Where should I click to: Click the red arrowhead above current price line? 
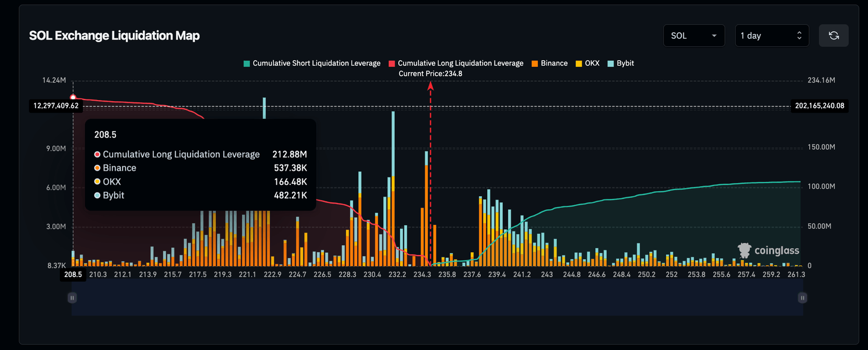(x=431, y=86)
